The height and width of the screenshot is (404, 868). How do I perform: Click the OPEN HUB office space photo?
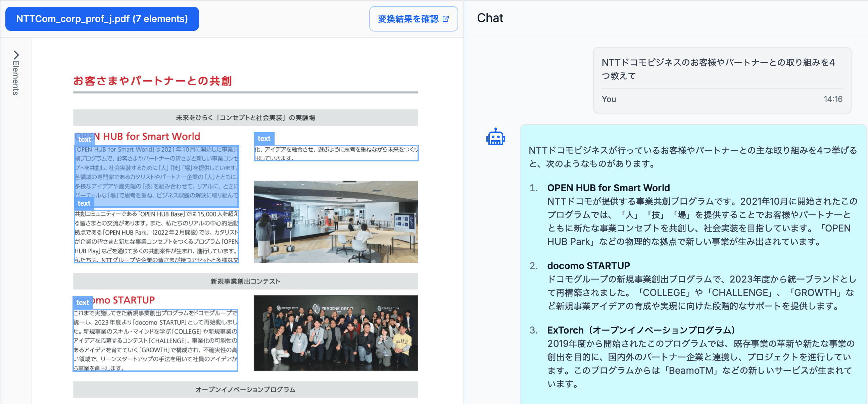tap(336, 222)
